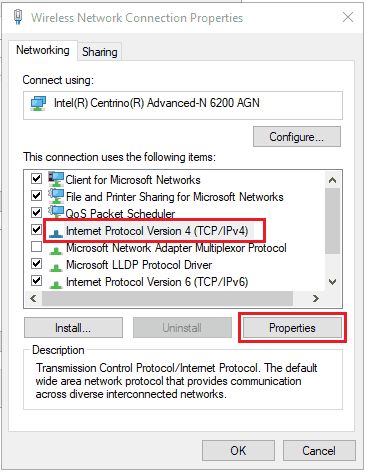The height and width of the screenshot is (472, 367).
Task: Enable Microsoft Network Adapter Multiplexor Protocol checkbox
Action: [x=36, y=247]
